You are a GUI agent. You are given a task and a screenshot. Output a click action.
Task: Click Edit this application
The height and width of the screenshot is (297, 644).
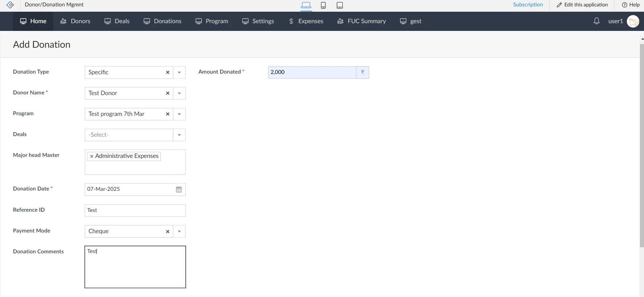point(582,5)
